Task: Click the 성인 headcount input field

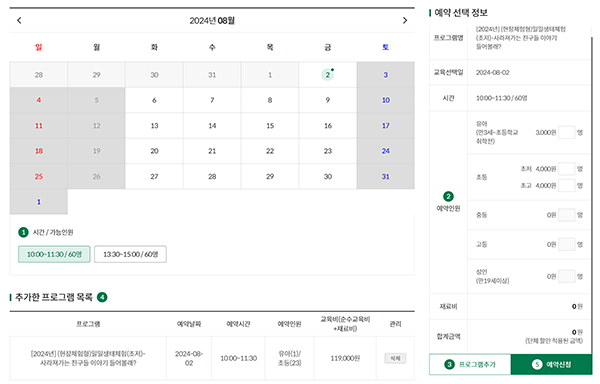Action: coord(566,276)
